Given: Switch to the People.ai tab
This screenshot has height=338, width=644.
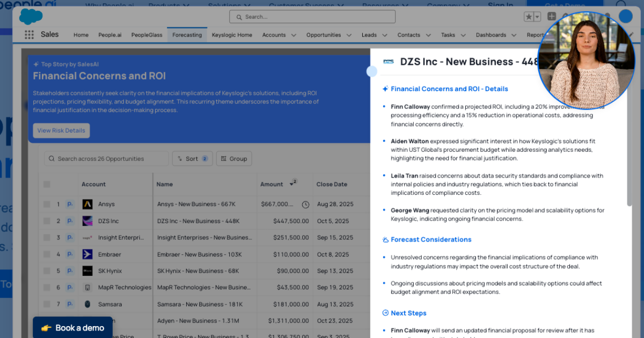Looking at the screenshot, I should [x=110, y=35].
